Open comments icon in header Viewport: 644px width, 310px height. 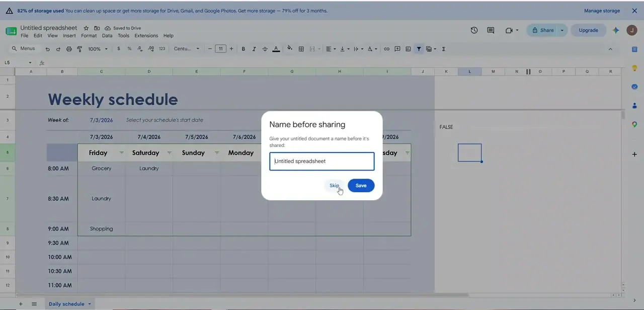(491, 30)
